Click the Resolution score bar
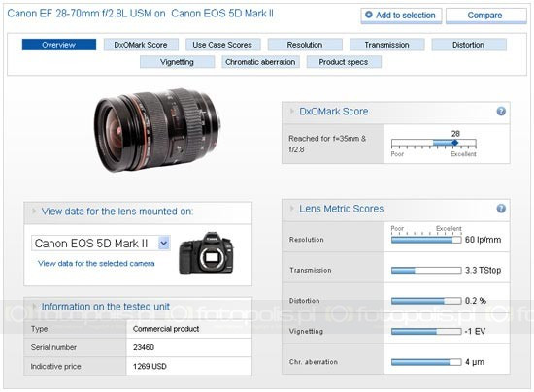 (426, 240)
